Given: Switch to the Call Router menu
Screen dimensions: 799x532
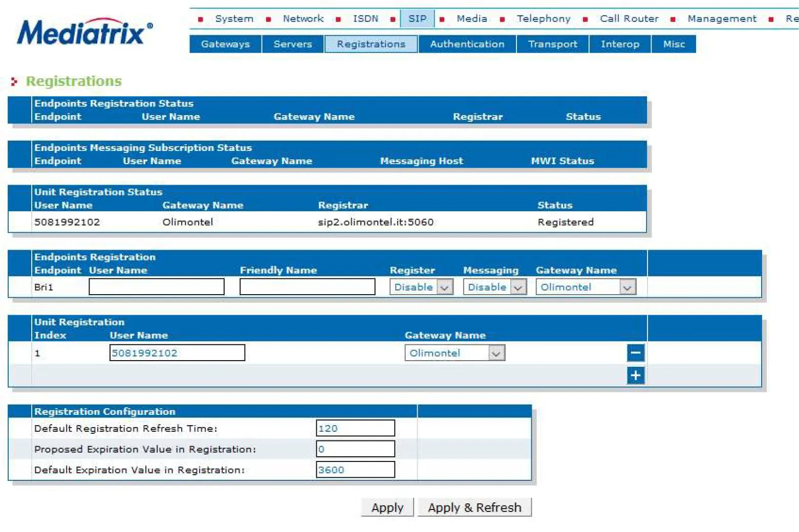Looking at the screenshot, I should (x=629, y=18).
